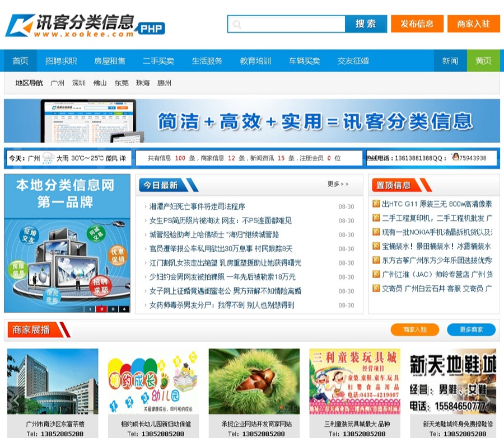Click the 顶 icon beside 交寄员 listing
Viewport: 504px width, 438px height.
pyautogui.click(x=376, y=288)
